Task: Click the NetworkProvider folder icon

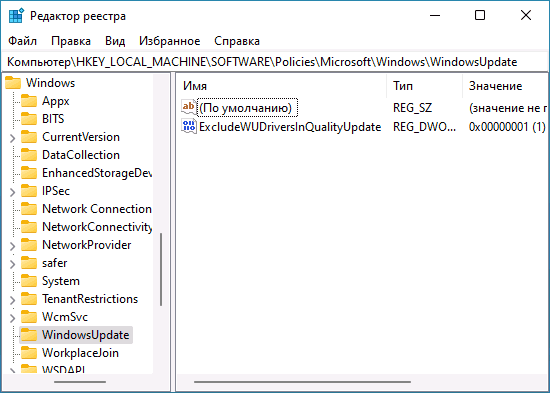Action: [x=29, y=245]
